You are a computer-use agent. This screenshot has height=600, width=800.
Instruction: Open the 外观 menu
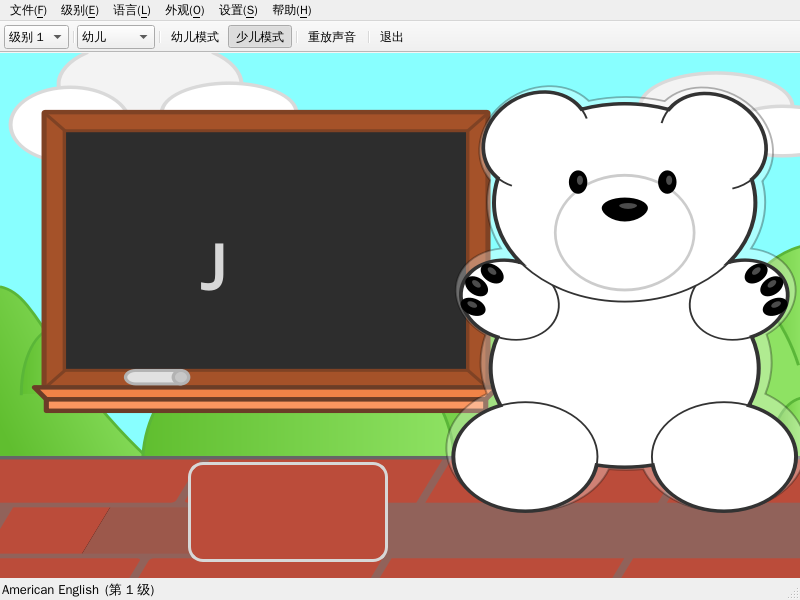click(184, 10)
